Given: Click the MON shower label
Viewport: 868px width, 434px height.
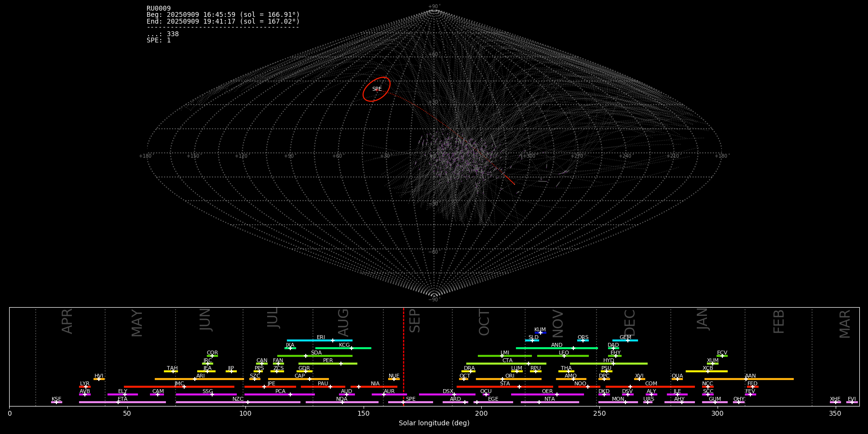Looking at the screenshot, I should 618,399.
